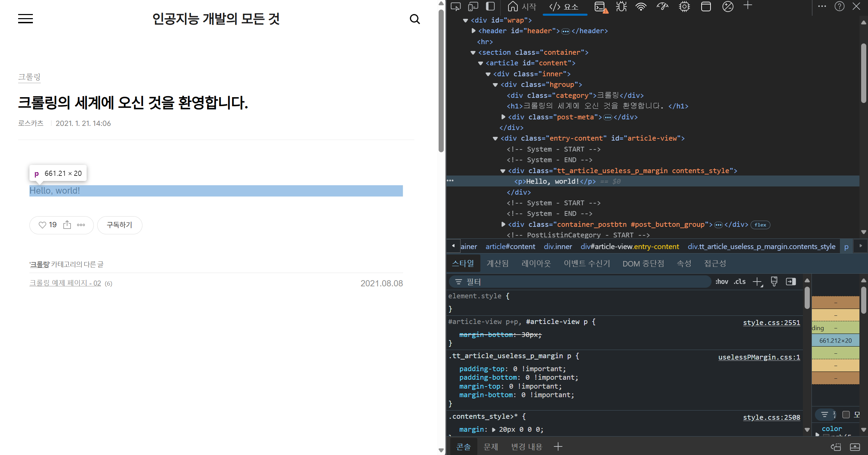868x455 pixels.
Task: Toggle device emulation mode icon
Action: pos(473,6)
